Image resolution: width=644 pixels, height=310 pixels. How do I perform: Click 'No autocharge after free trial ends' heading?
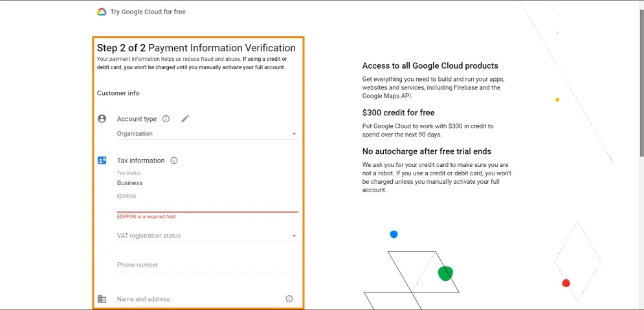click(x=427, y=151)
